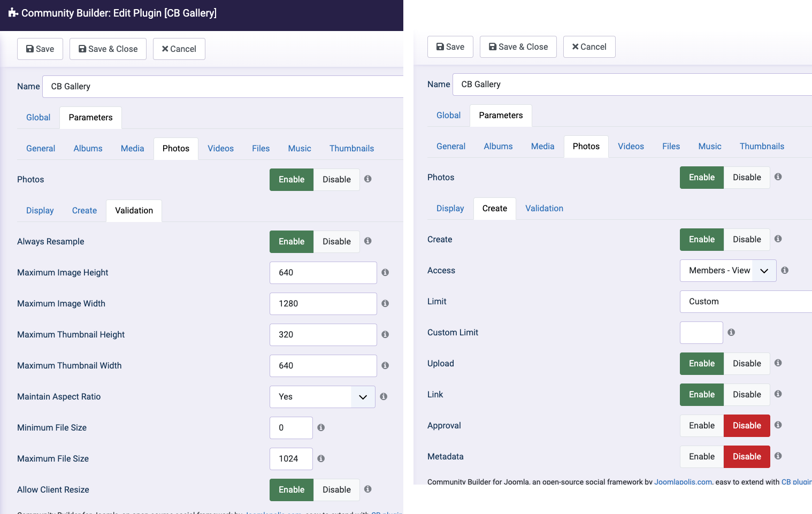Click the info icon next to Custom Limit

tap(731, 333)
